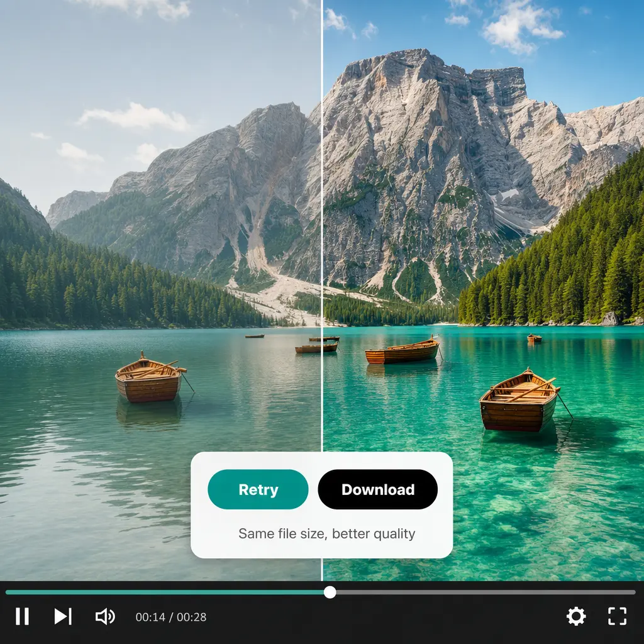This screenshot has height=644, width=644.
Task: Click the 'Same file size, better quality' caption
Action: coord(327,533)
